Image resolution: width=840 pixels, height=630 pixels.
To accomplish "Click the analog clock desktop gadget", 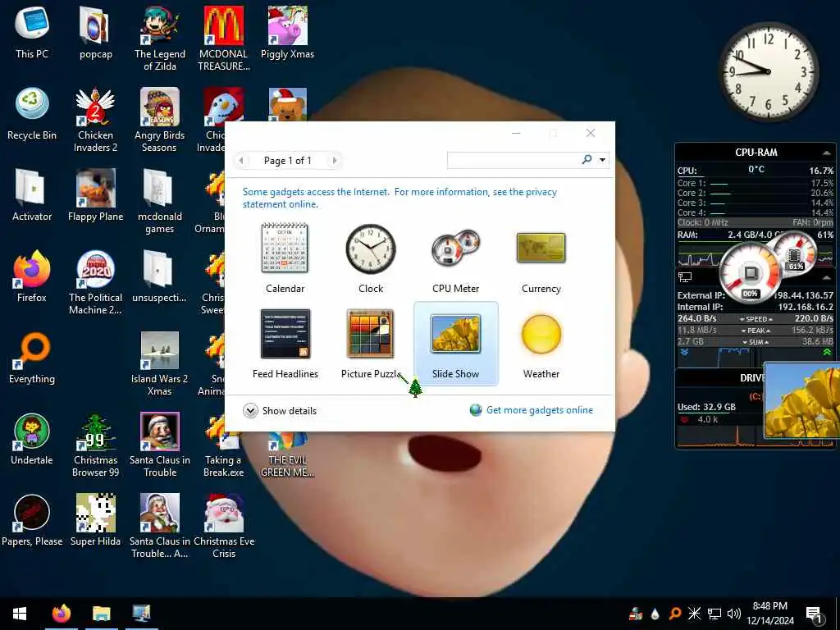I will [x=768, y=71].
